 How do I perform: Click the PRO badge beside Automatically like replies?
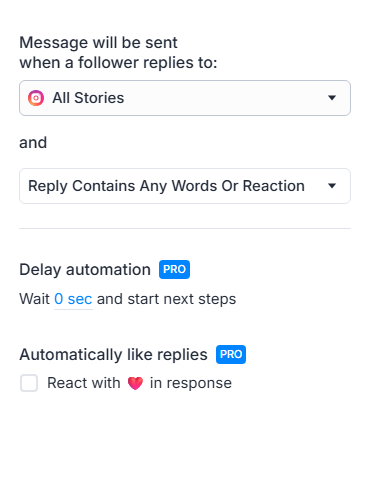point(231,354)
